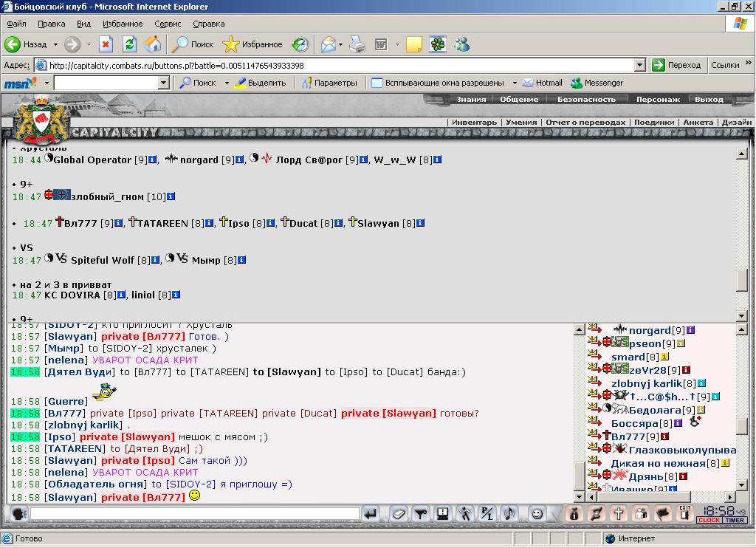
Task: Click the chat speaker head icon
Action: [18, 514]
